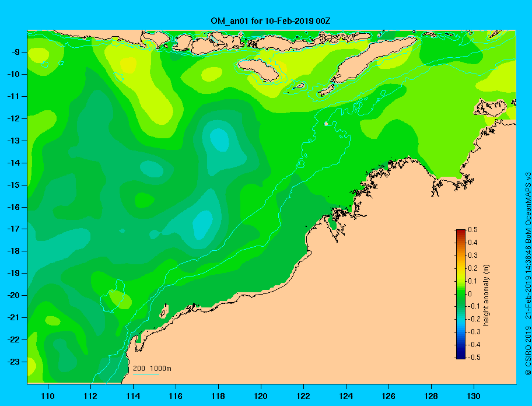
Task: Click the title 'OM_an01 for 10-Feb-2019 00Z'
Action: pyautogui.click(x=271, y=21)
